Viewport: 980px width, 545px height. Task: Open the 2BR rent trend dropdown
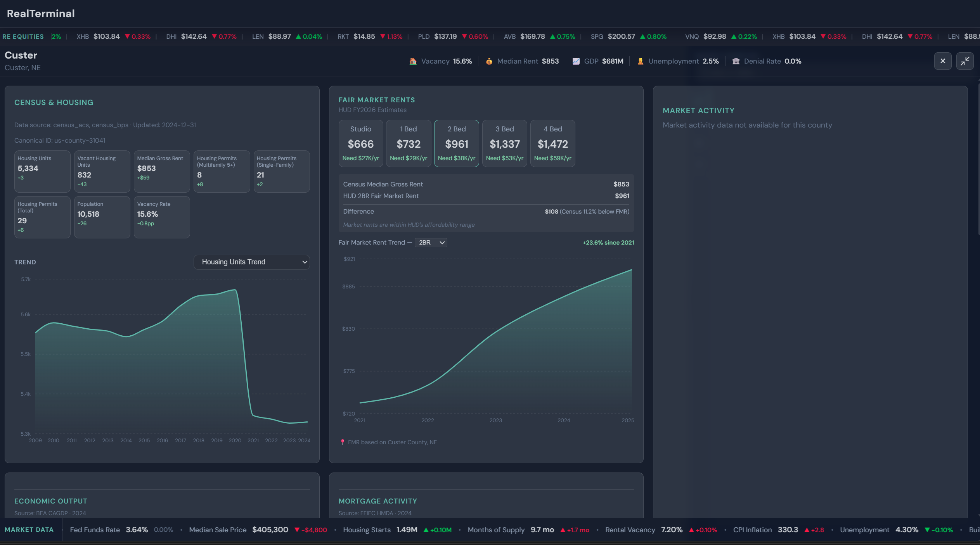point(431,243)
